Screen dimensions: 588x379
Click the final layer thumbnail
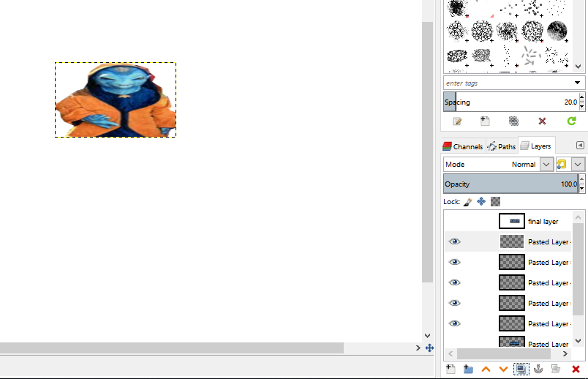(512, 222)
